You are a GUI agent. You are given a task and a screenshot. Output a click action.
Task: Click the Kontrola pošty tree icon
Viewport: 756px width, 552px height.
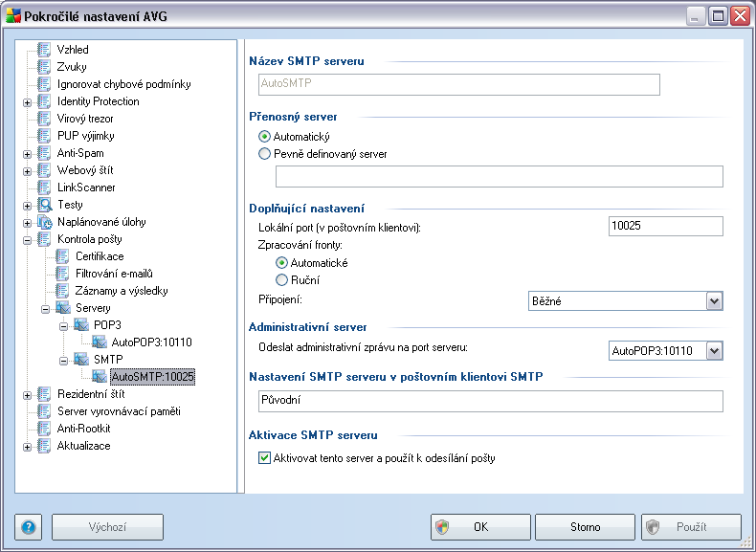pos(44,239)
